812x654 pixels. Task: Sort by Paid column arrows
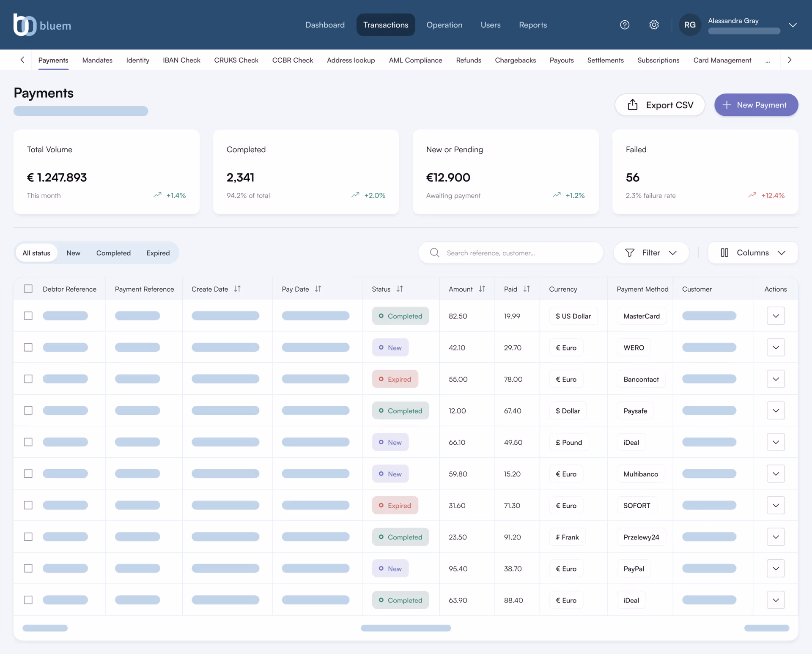pyautogui.click(x=527, y=289)
